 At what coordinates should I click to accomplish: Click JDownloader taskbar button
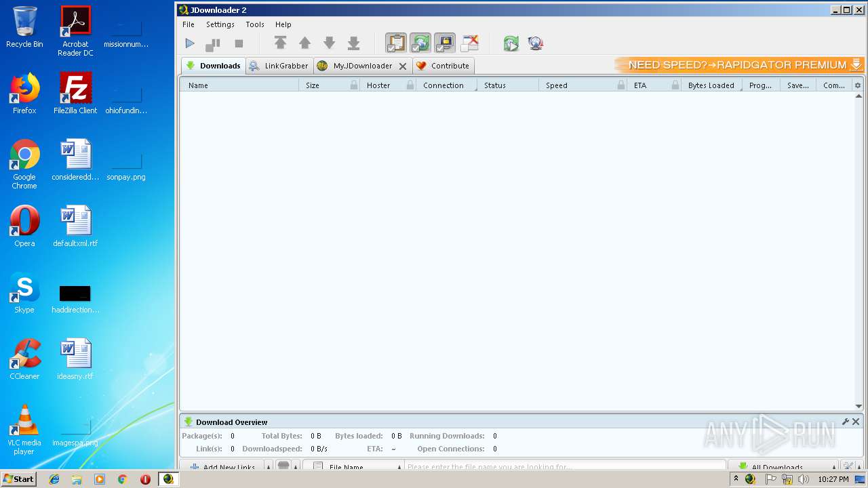pos(168,479)
